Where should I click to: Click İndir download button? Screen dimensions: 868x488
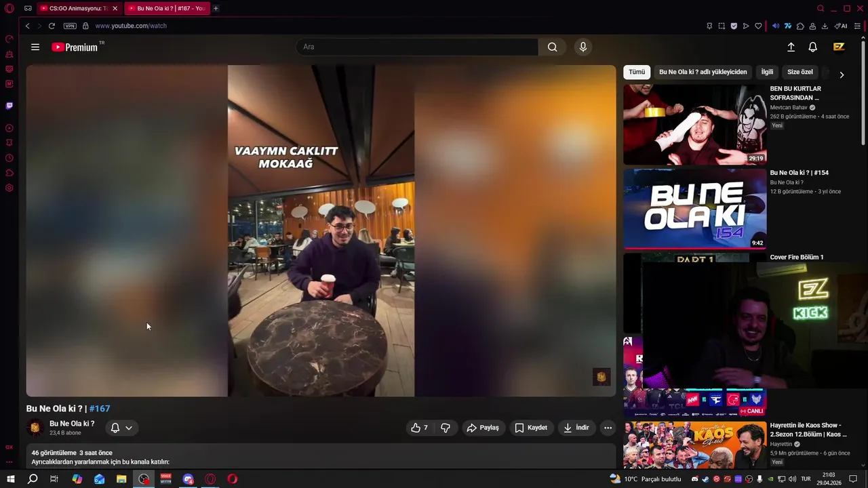576,428
